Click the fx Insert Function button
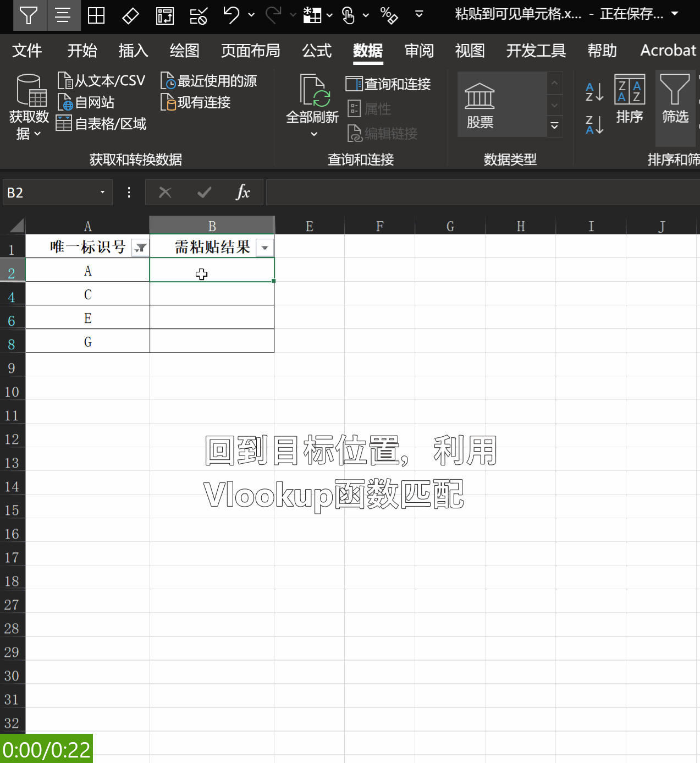This screenshot has width=700, height=763. [x=244, y=192]
